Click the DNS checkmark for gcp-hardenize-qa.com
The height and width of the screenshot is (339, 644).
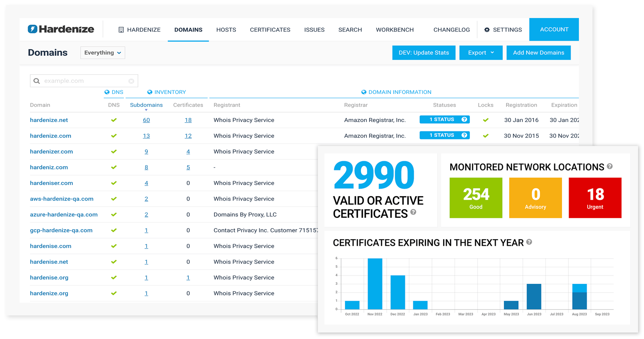114,230
